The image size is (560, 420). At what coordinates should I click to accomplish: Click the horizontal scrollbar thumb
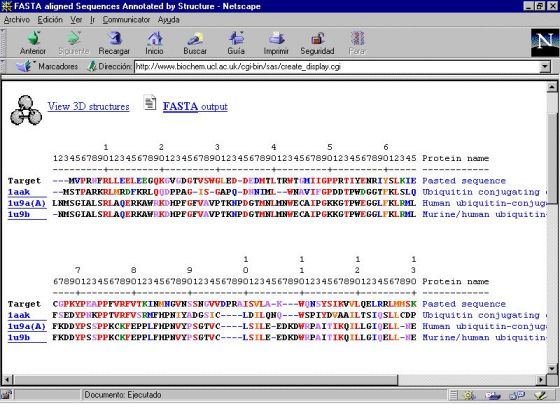tap(205, 379)
